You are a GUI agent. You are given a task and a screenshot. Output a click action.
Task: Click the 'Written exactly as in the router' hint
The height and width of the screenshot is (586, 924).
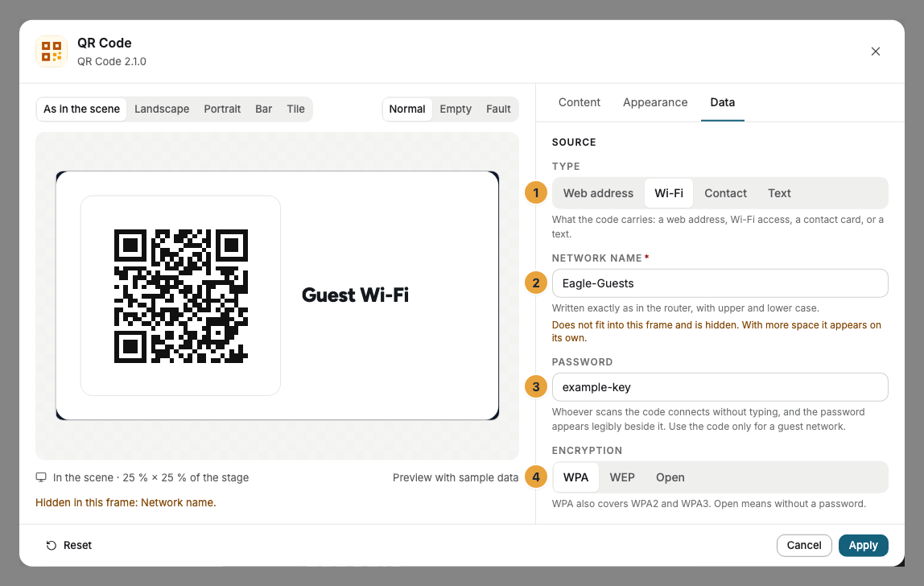point(685,308)
